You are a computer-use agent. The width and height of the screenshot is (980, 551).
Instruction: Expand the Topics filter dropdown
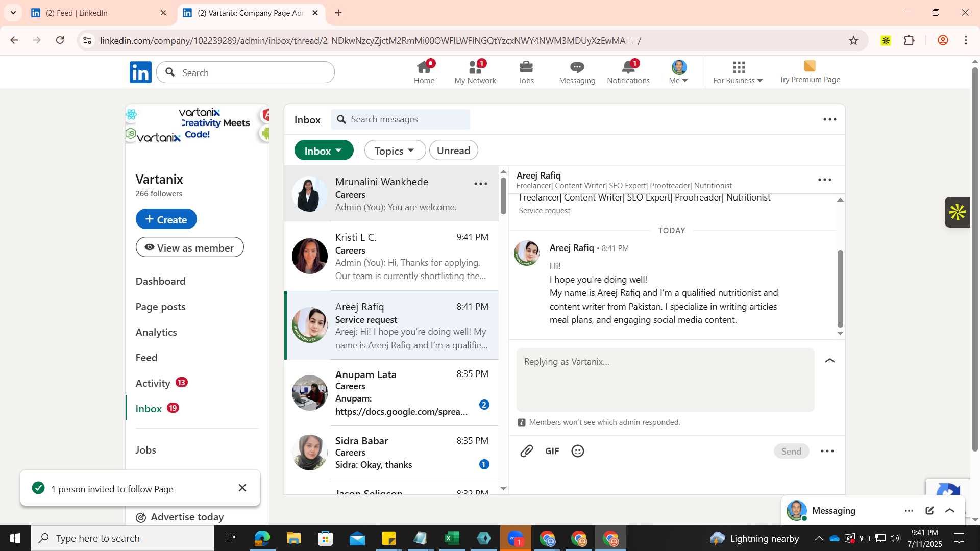coord(395,151)
